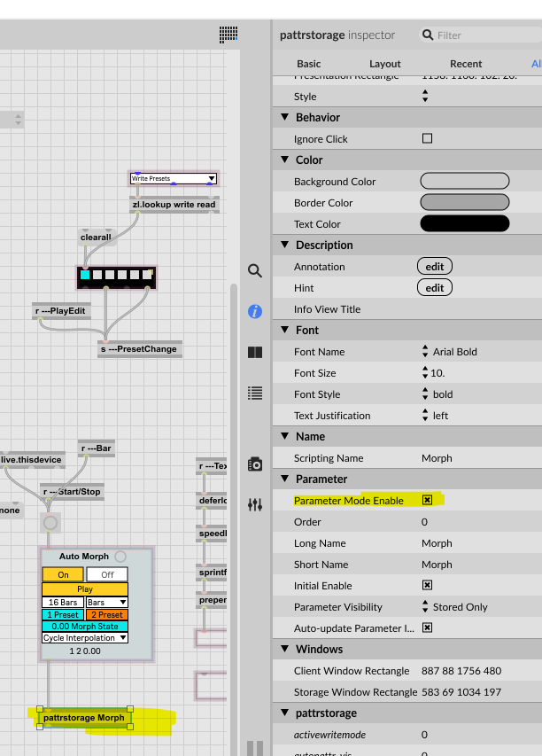The height and width of the screenshot is (756, 542).
Task: Open the magnifier search sidebar icon
Action: click(x=255, y=271)
